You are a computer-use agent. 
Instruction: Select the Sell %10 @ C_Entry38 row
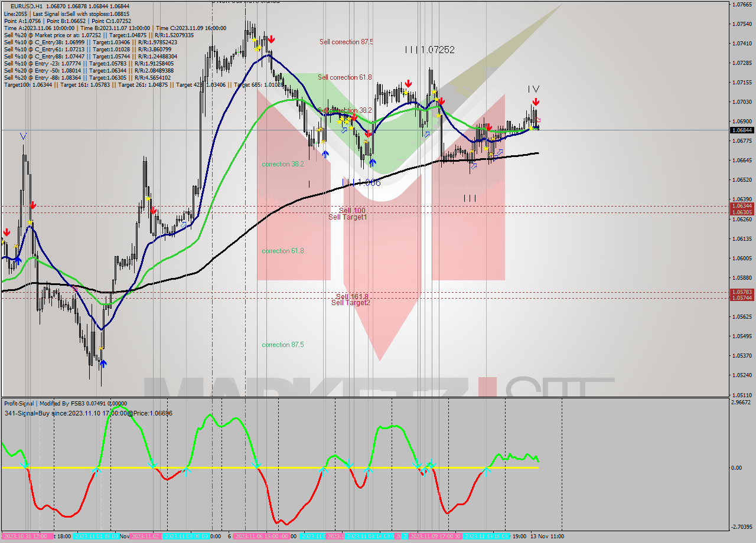coord(90,42)
